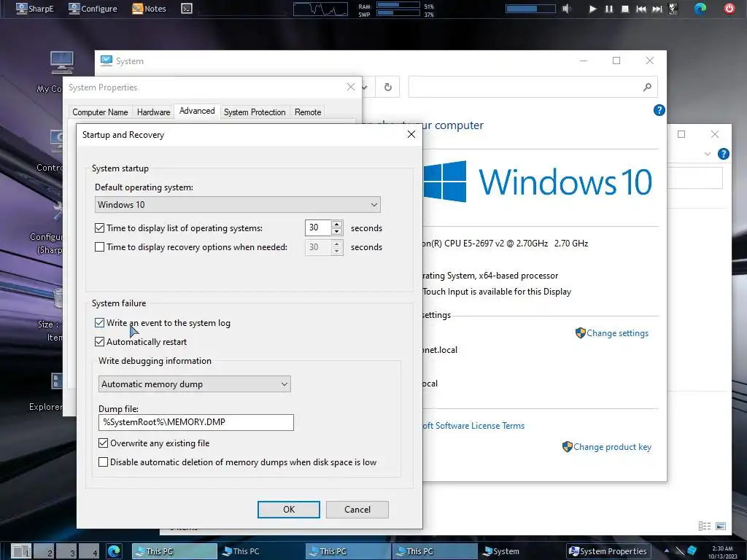Screen dimensions: 747x560
Task: Click the Windows 10 logo in the System window
Action: point(538,182)
